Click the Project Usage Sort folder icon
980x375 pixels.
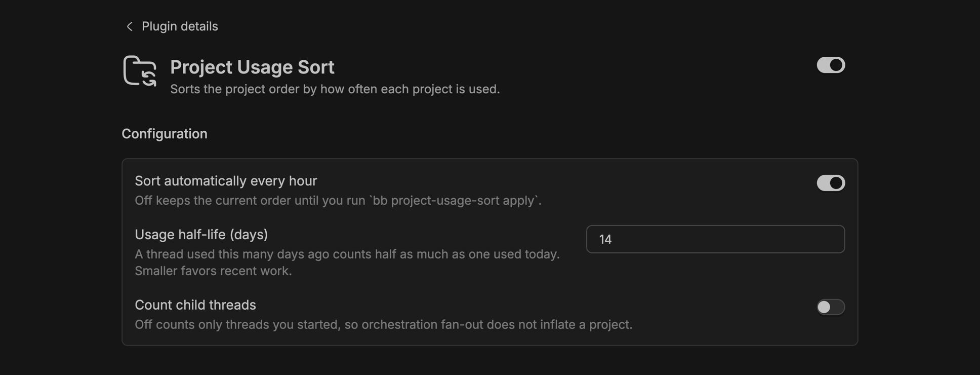coord(140,71)
